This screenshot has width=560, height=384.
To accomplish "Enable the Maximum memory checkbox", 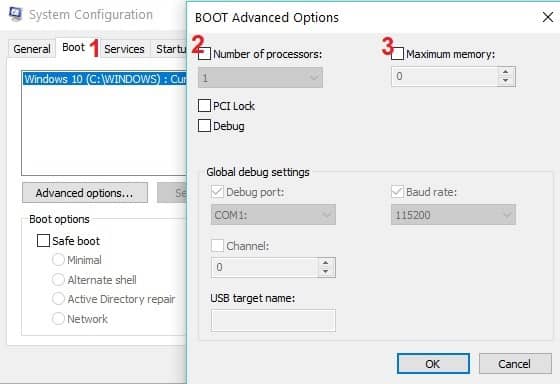I will point(398,54).
